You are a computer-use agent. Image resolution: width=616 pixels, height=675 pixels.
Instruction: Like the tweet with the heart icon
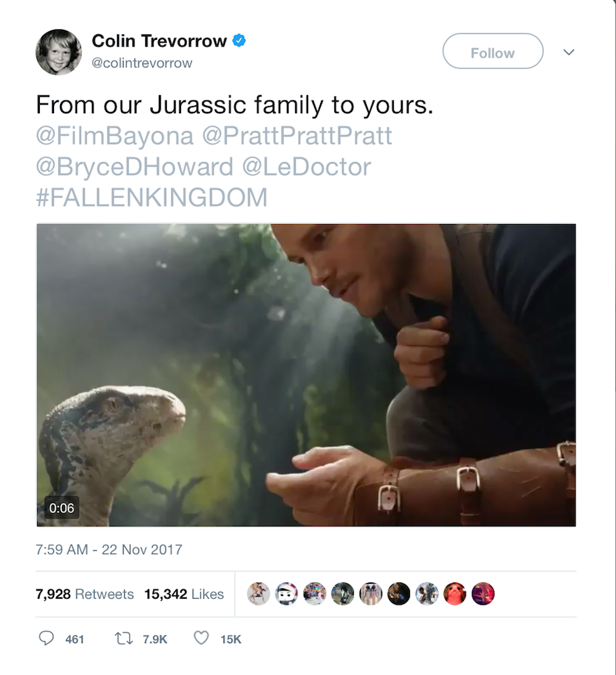click(x=201, y=638)
